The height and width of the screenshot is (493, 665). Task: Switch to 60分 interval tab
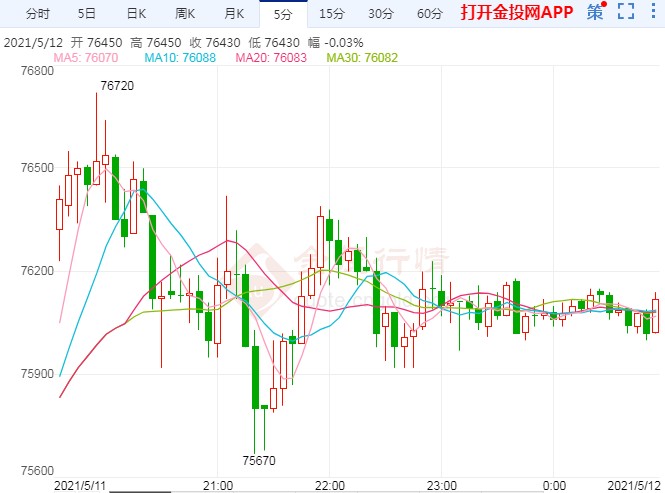(429, 14)
